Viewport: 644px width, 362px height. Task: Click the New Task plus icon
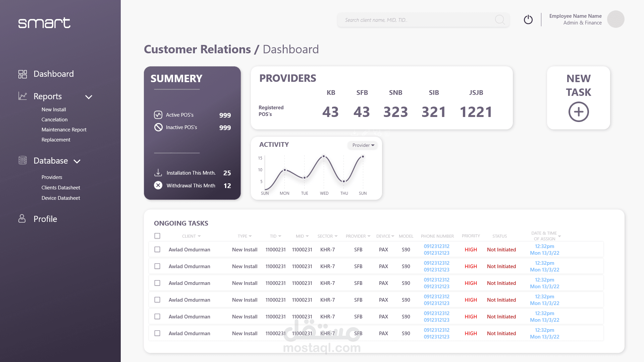pyautogui.click(x=578, y=112)
